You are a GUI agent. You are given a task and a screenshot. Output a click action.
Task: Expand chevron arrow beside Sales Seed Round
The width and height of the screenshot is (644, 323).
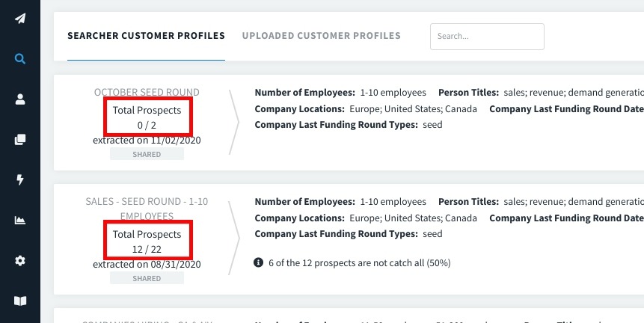tap(234, 238)
